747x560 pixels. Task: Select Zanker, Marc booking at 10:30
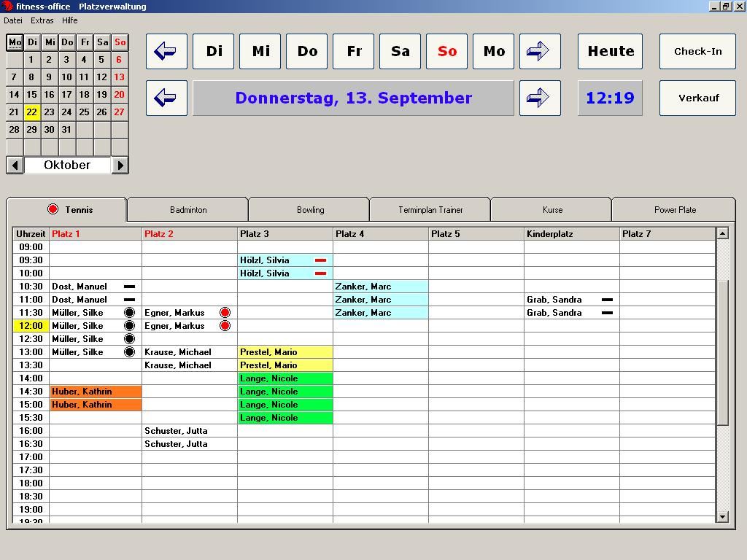[381, 286]
